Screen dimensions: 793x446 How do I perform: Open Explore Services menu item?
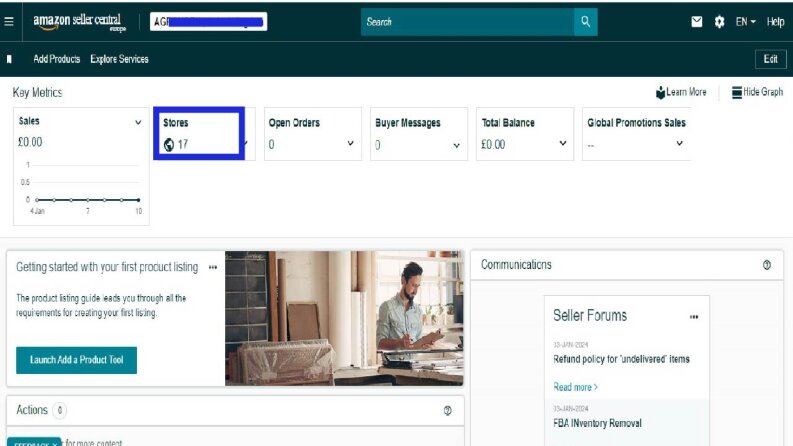click(119, 59)
